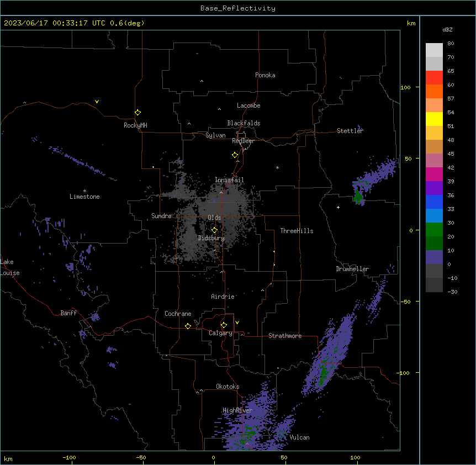Click the Ponoka city label
The width and height of the screenshot is (476, 465).
click(x=265, y=75)
